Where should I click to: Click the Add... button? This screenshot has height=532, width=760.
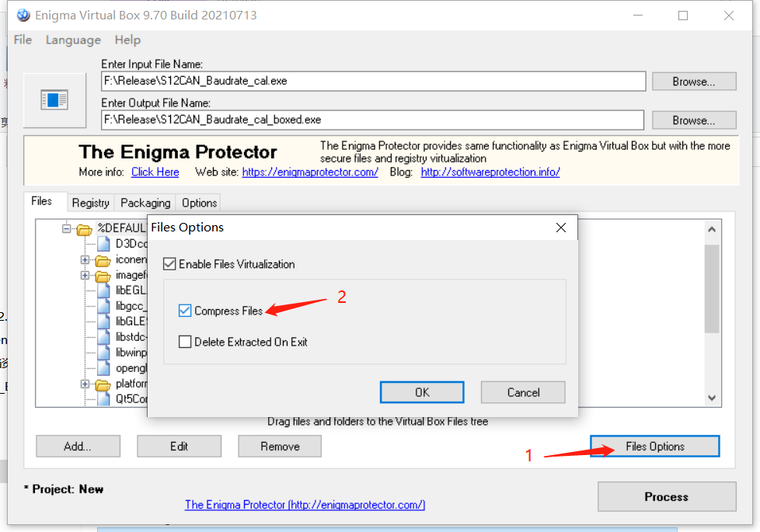coord(78,447)
